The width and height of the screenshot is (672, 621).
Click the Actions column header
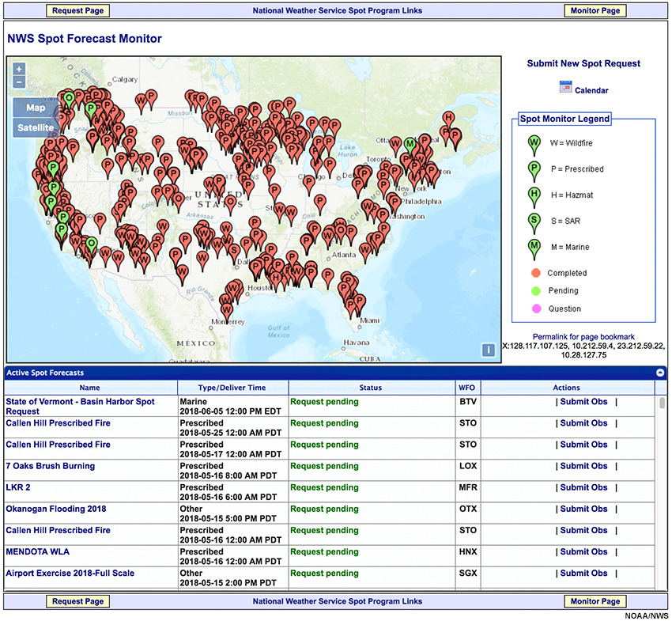pyautogui.click(x=566, y=388)
